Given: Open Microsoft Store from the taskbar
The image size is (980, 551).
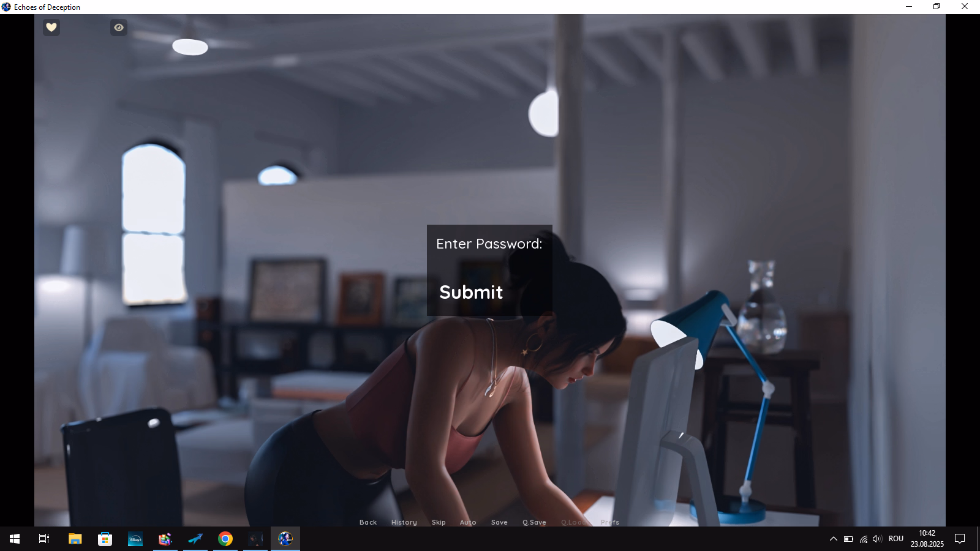Looking at the screenshot, I should click(105, 539).
